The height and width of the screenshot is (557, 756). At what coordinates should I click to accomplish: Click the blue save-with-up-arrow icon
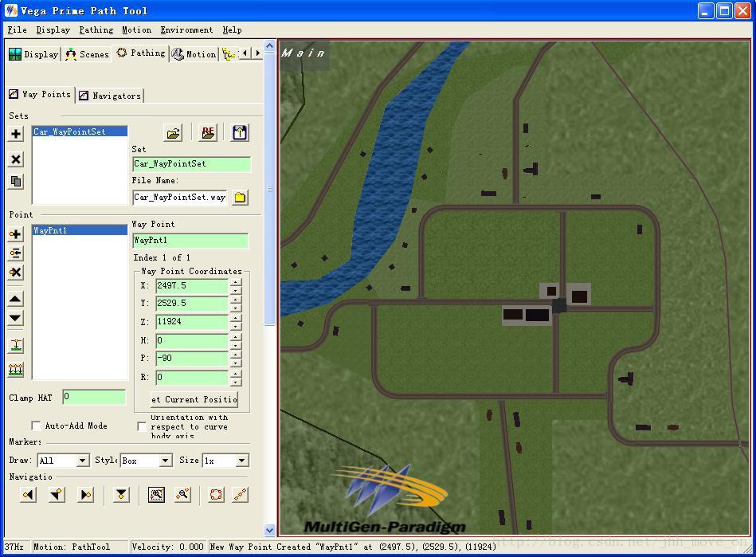(x=240, y=132)
